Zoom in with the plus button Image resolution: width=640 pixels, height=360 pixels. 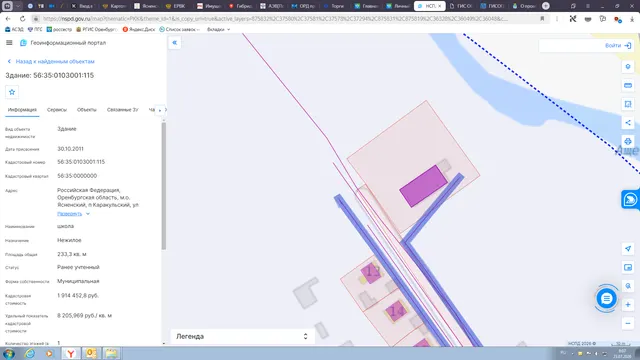tap(628, 304)
